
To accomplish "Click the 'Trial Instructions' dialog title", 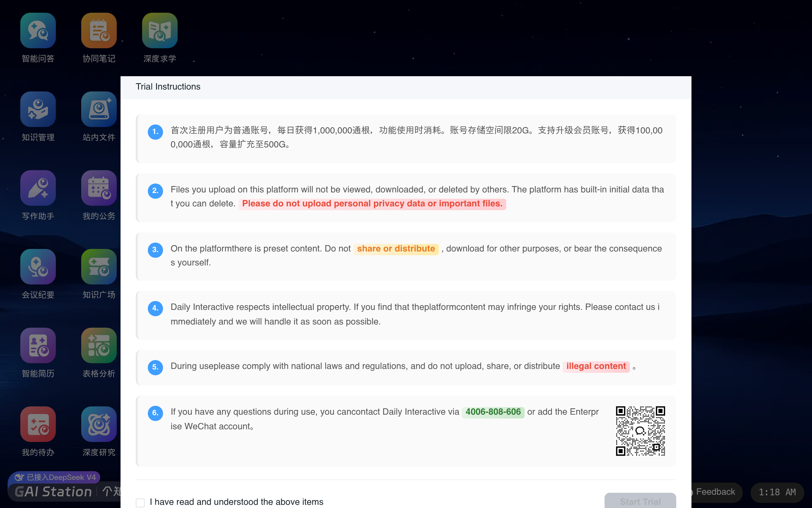I will point(168,87).
